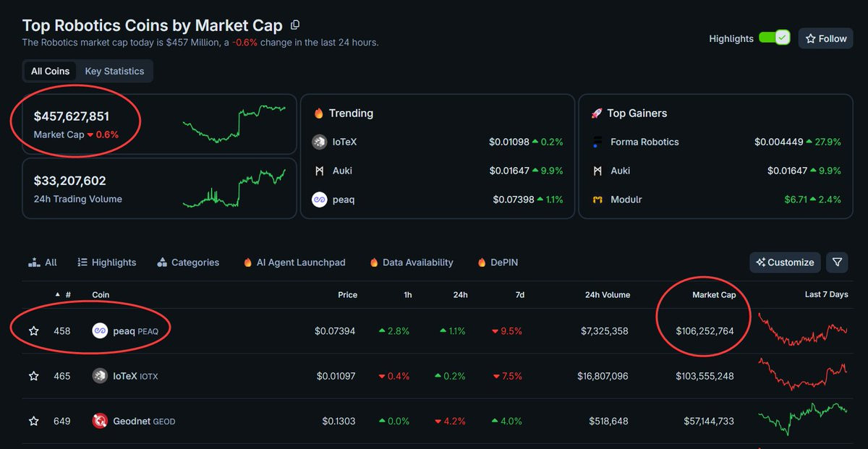868x449 pixels.
Task: Open the Categories filter tab
Action: point(188,262)
